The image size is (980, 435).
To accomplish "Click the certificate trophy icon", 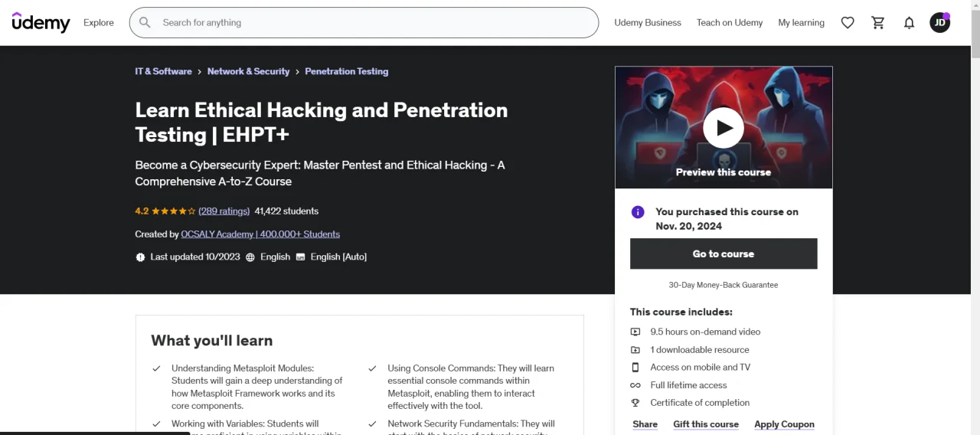I will (635, 403).
